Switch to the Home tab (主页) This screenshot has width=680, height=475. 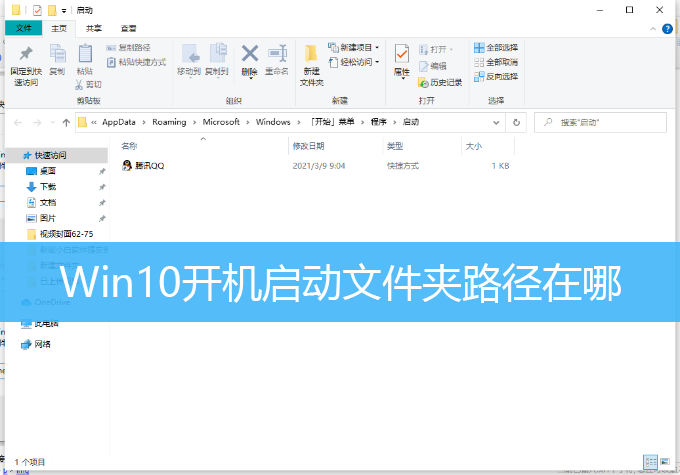(59, 29)
